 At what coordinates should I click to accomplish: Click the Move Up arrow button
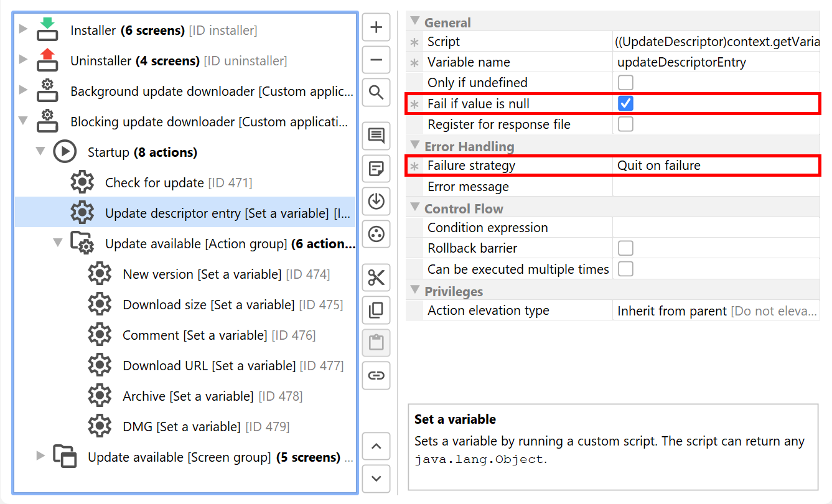[376, 446]
